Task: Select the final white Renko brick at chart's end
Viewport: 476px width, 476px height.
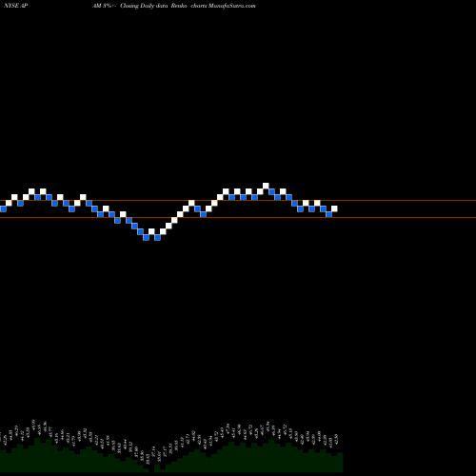Action: (334, 208)
